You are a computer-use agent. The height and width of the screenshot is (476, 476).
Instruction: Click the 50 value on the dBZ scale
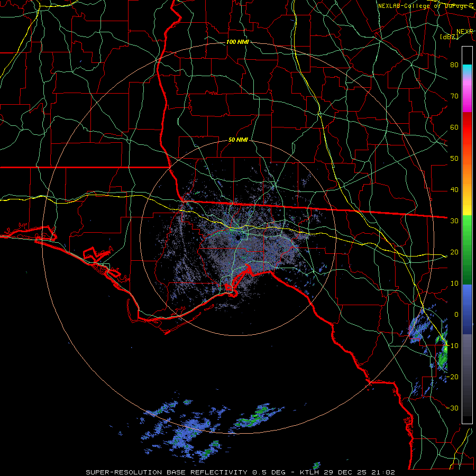454,159
